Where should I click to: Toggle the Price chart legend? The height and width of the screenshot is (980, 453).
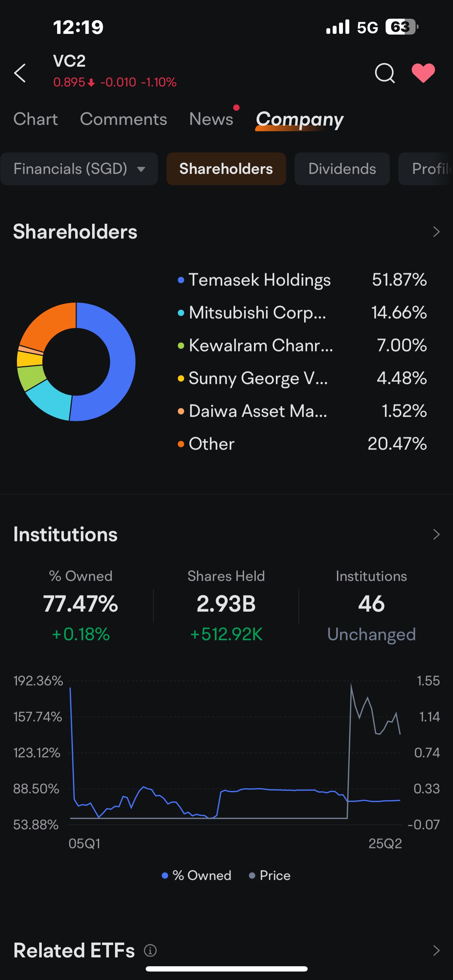(x=270, y=875)
